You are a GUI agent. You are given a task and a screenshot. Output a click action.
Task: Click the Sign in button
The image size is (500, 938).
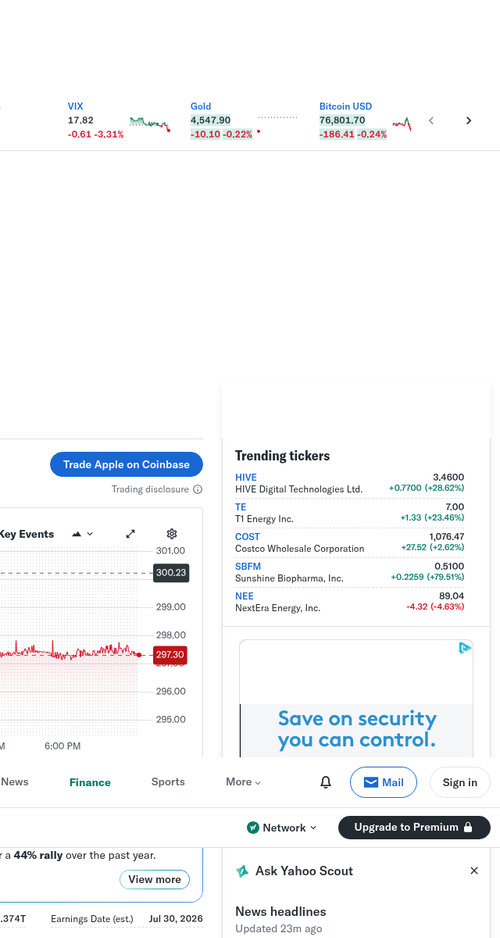[460, 782]
